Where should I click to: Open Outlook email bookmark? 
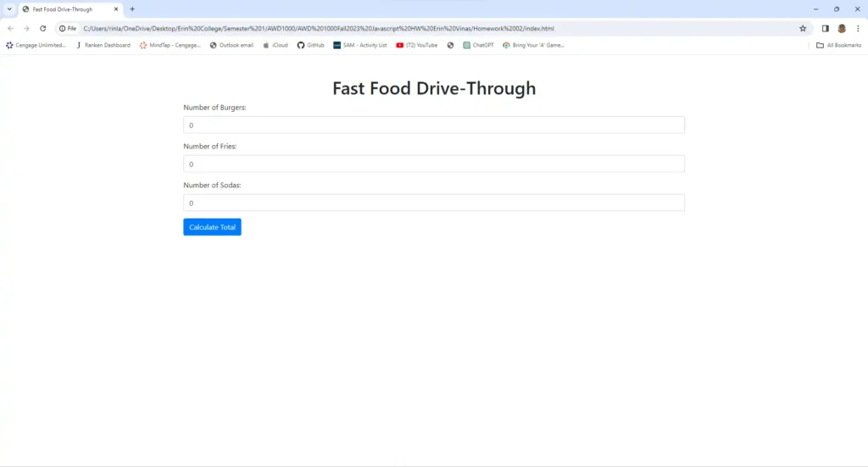pos(231,46)
